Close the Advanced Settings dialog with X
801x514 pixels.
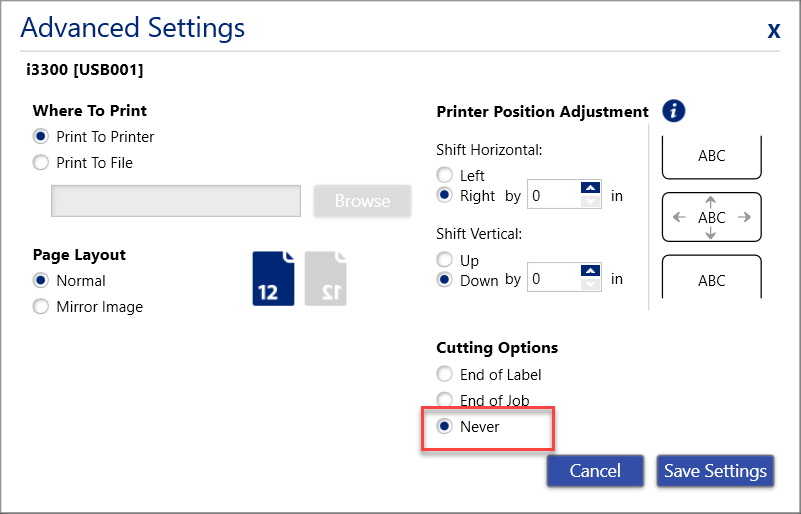point(773,30)
